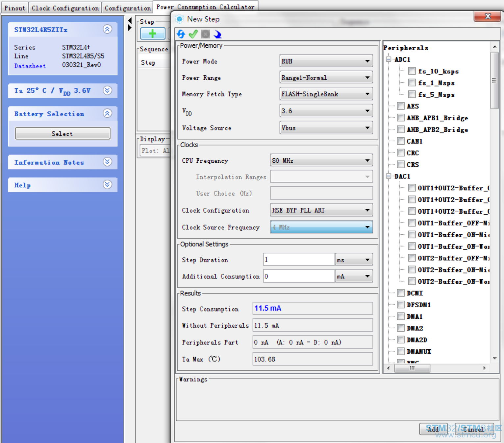The image size is (504, 443).
Task: Collapse the DAC1 tree node
Action: [389, 176]
